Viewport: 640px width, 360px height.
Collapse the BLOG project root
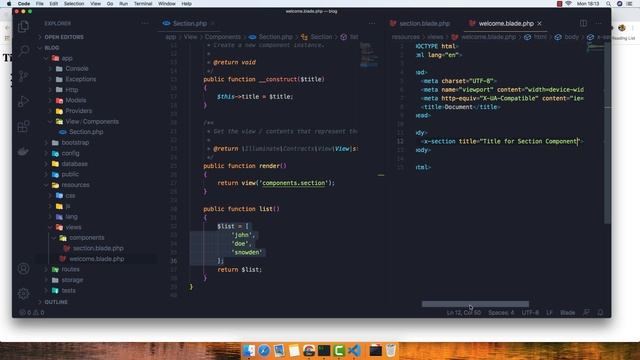(52, 48)
